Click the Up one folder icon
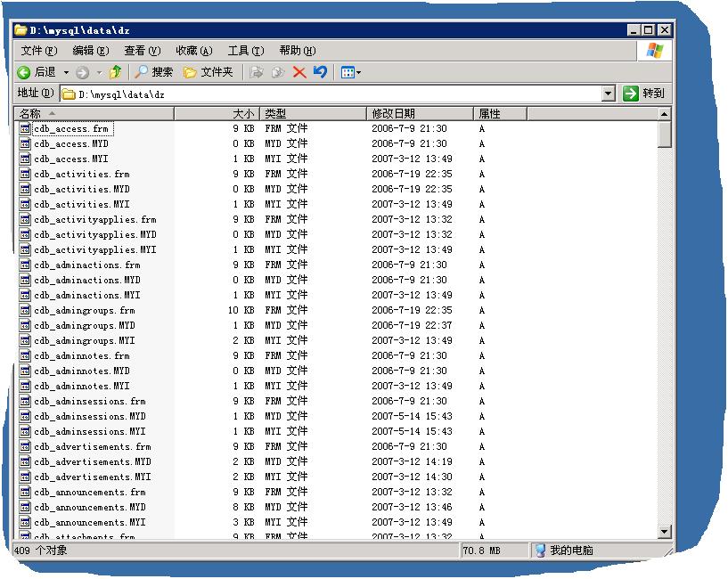The image size is (728, 579). click(115, 72)
